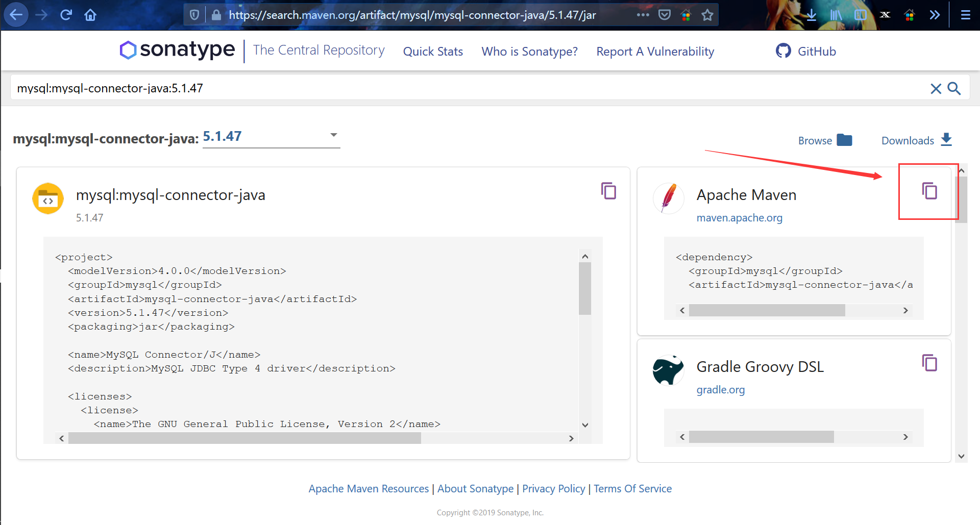Click the browser URL address bar
This screenshot has width=980, height=525.
pos(412,15)
